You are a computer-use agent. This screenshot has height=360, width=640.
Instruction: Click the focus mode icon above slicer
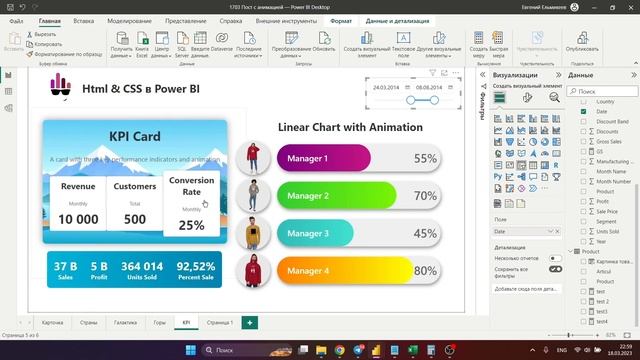point(444,73)
